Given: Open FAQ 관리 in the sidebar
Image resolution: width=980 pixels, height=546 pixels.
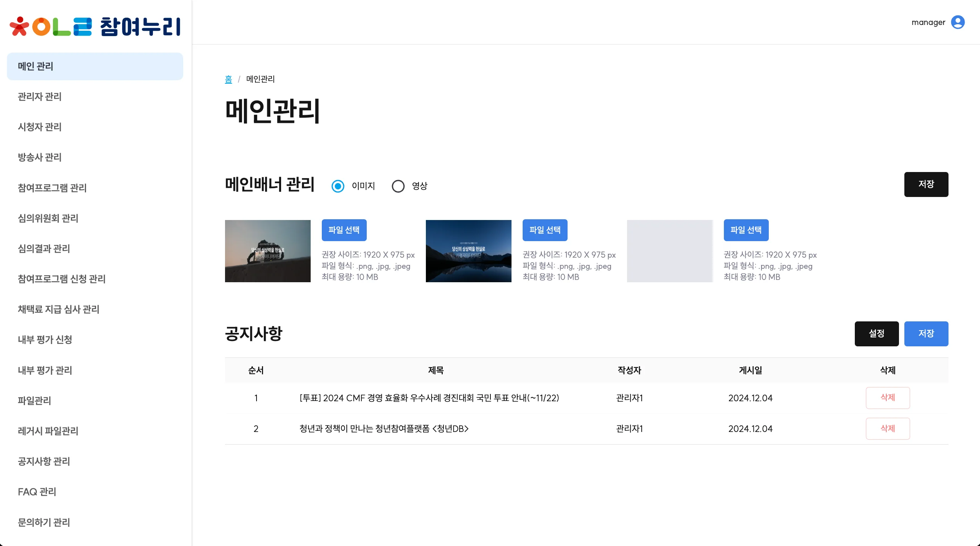Looking at the screenshot, I should pos(37,491).
